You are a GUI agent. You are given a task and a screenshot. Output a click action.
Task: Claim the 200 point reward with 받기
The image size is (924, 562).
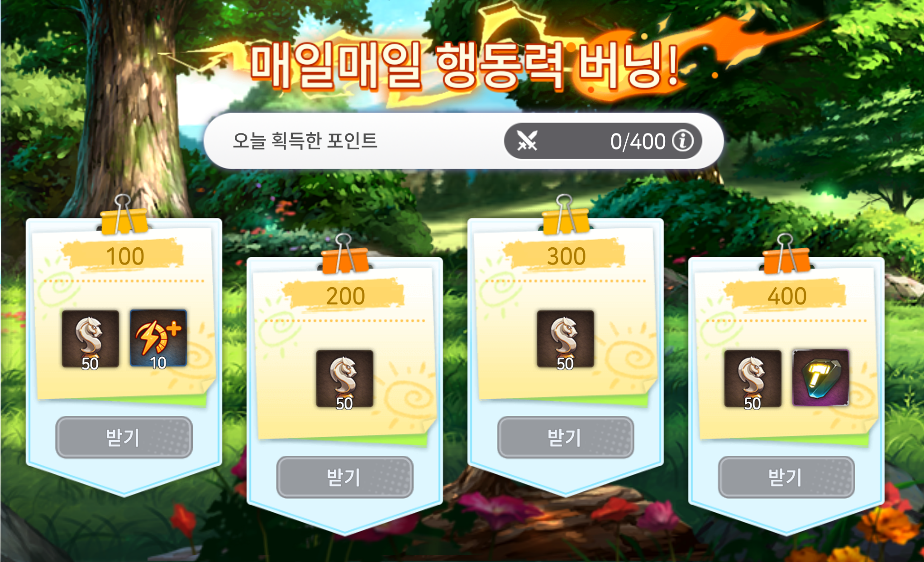point(345,477)
